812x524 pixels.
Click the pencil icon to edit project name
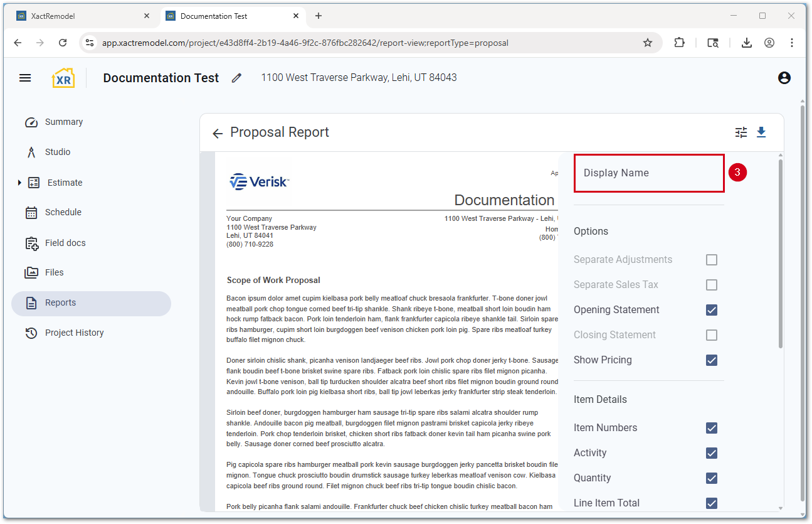(x=236, y=78)
